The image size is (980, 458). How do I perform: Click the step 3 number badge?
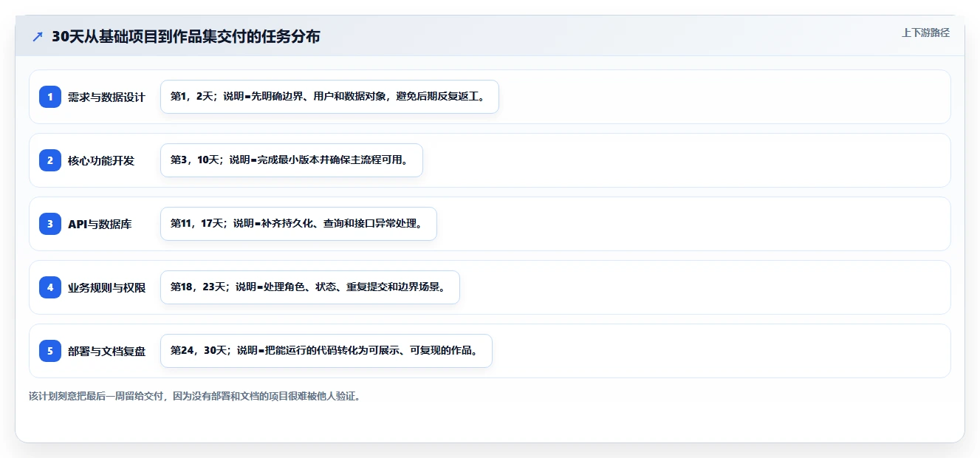point(50,224)
